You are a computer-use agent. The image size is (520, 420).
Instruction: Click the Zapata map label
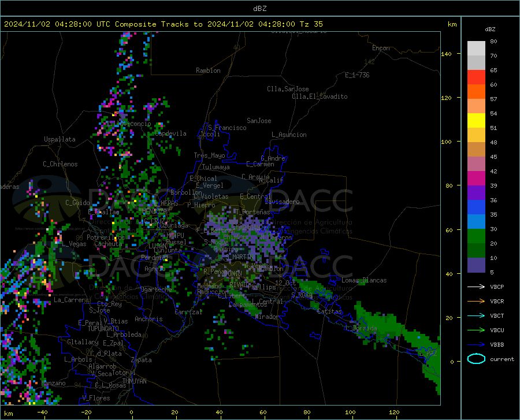coord(142,360)
